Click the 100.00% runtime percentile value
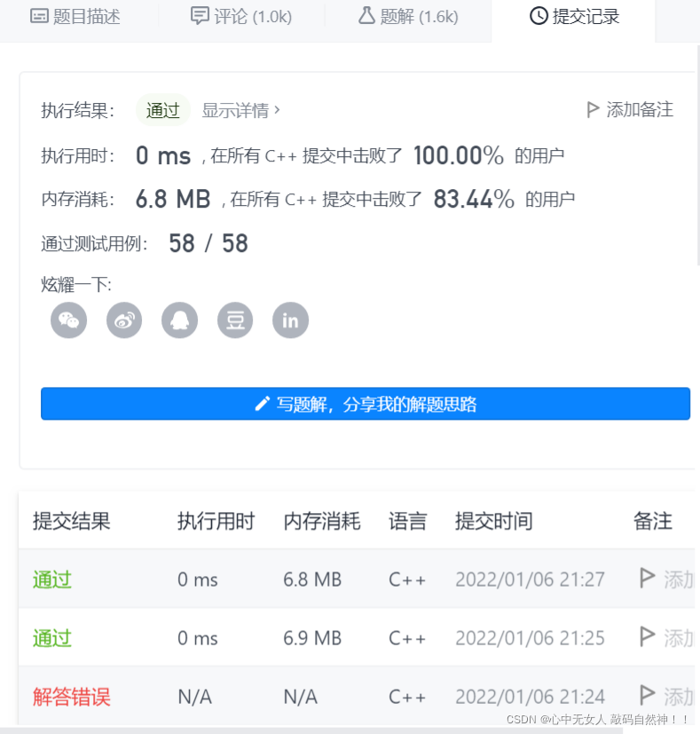The image size is (700, 734). 459,155
